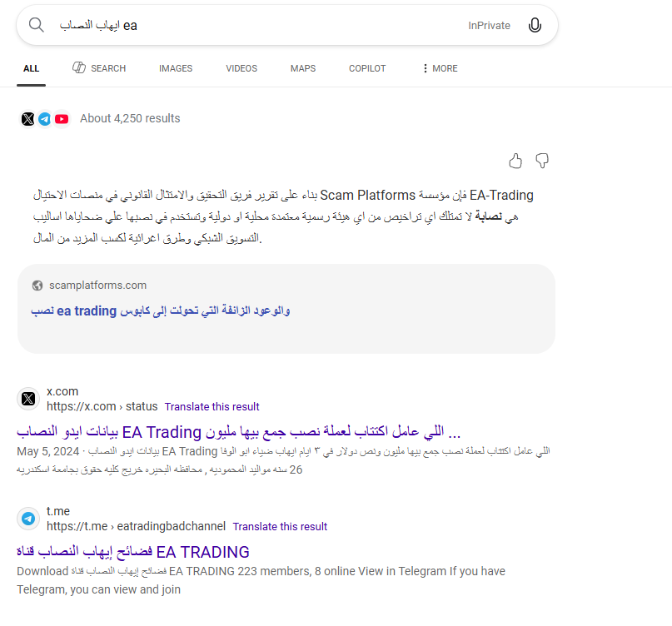
Task: Switch to the MAPS tab
Action: (303, 68)
